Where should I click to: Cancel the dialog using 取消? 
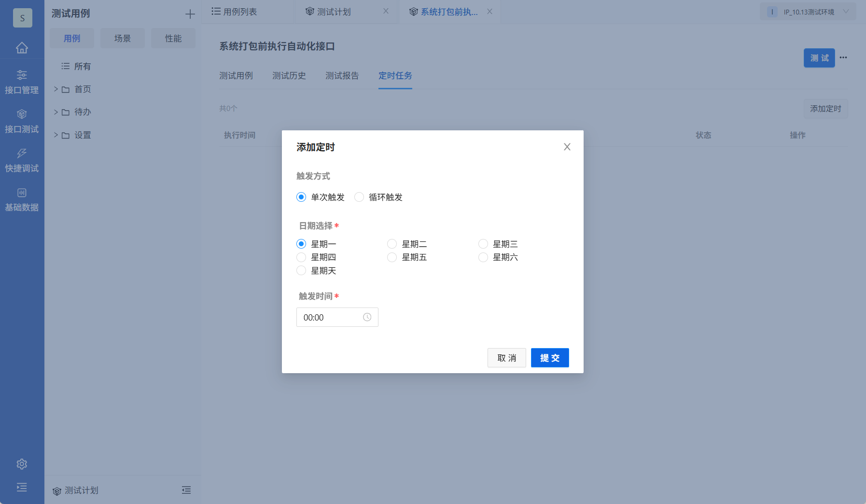coord(506,358)
